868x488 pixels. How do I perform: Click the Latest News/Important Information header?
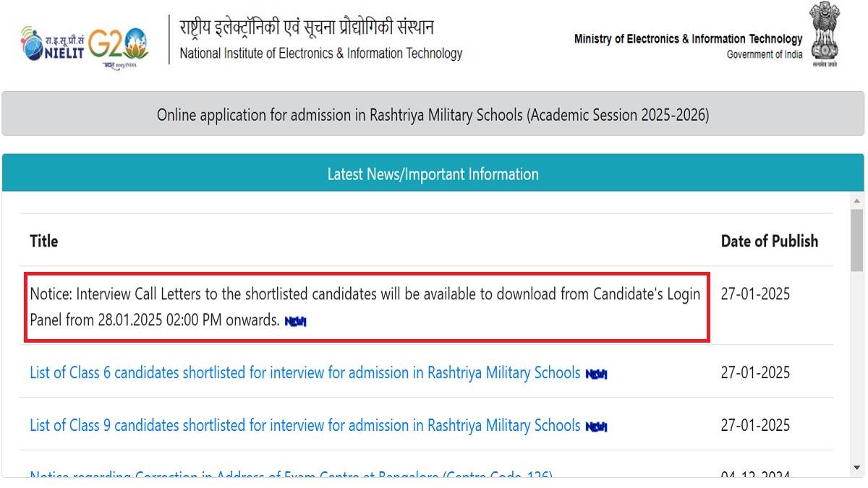pyautogui.click(x=433, y=174)
